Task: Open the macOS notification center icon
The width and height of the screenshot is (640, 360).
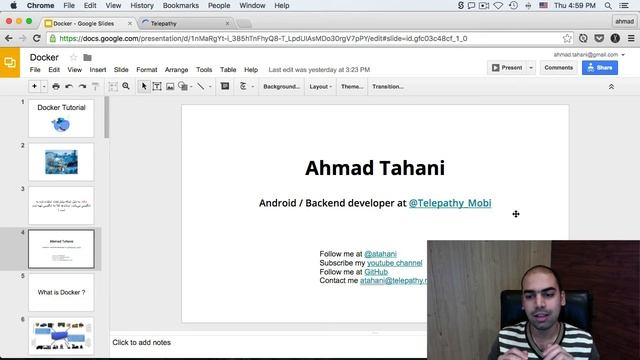Action: (x=624, y=6)
